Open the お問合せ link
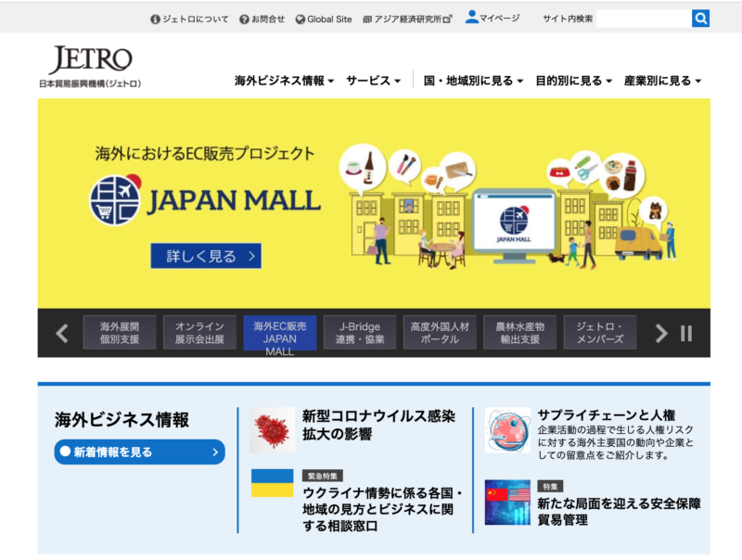742x560 pixels. [x=268, y=19]
